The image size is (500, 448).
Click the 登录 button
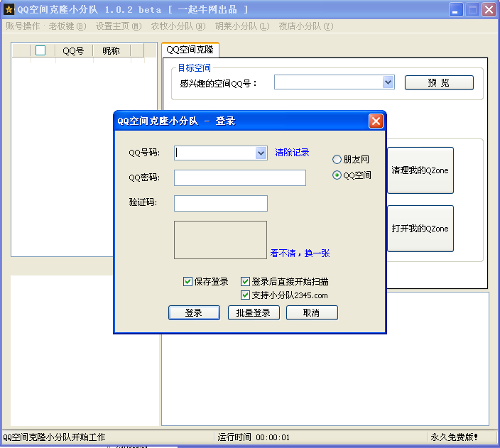(193, 313)
